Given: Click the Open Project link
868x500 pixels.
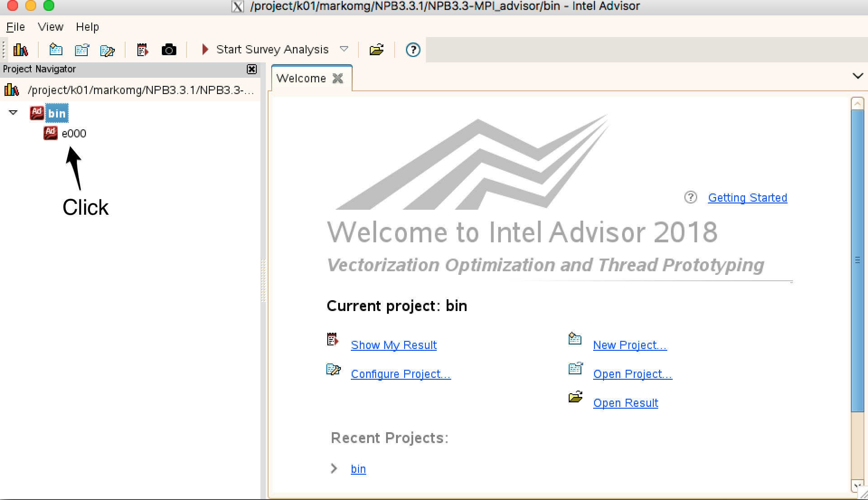Looking at the screenshot, I should tap(632, 374).
